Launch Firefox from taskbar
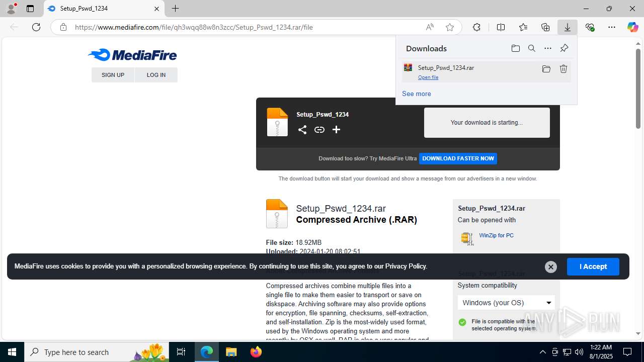The width and height of the screenshot is (644, 362). click(256, 352)
